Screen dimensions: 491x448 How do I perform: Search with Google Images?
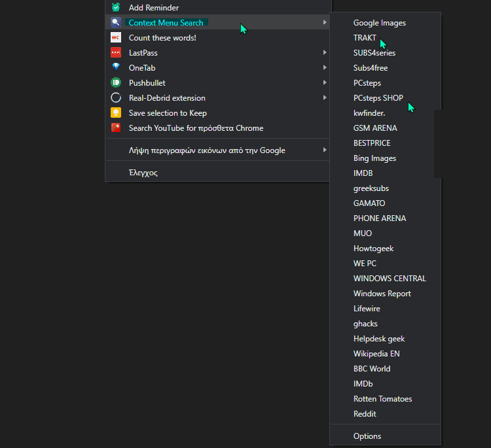[x=386, y=23]
